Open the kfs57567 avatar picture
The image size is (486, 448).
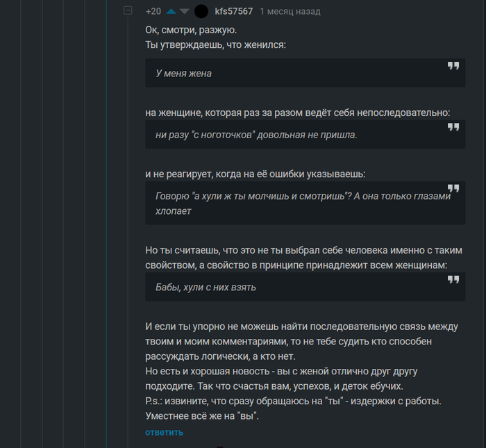click(201, 11)
